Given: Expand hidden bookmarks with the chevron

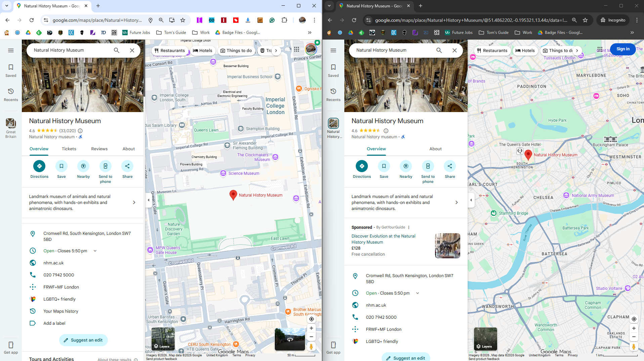Looking at the screenshot, I should [309, 33].
